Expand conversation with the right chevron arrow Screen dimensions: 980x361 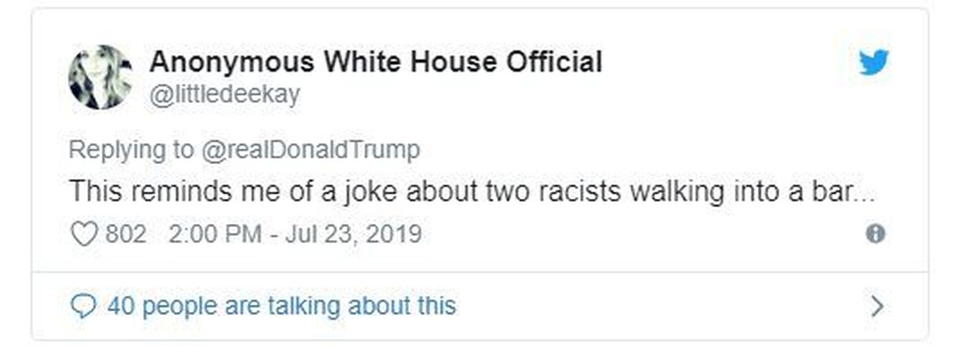[878, 307]
